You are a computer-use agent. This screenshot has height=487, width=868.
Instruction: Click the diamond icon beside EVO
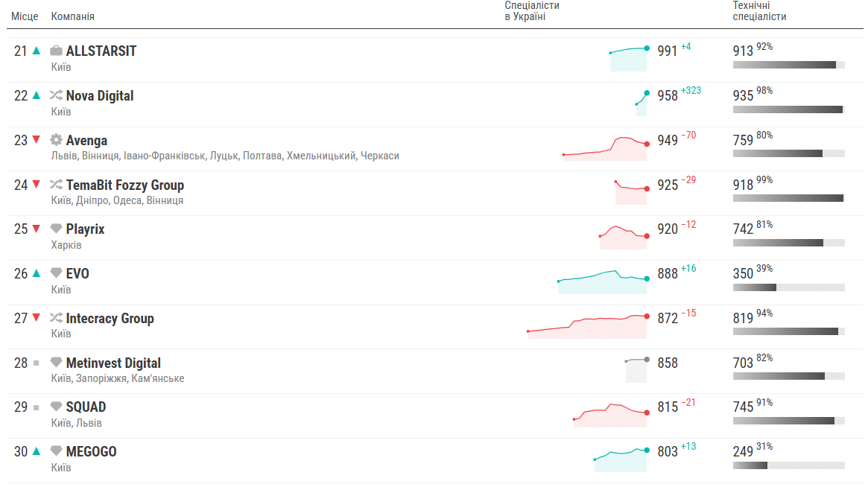click(x=56, y=273)
